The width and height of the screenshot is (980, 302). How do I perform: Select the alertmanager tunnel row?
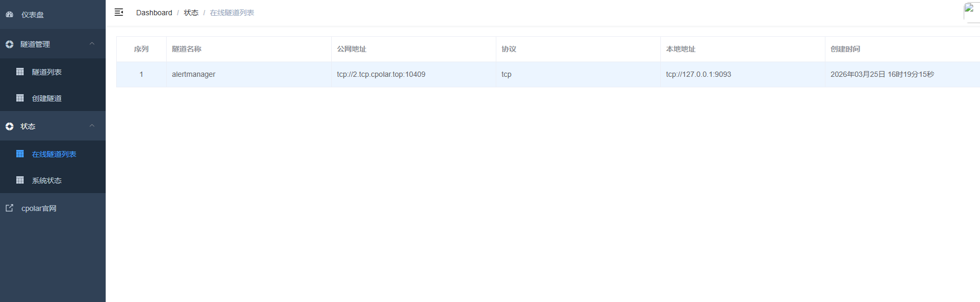(x=193, y=74)
